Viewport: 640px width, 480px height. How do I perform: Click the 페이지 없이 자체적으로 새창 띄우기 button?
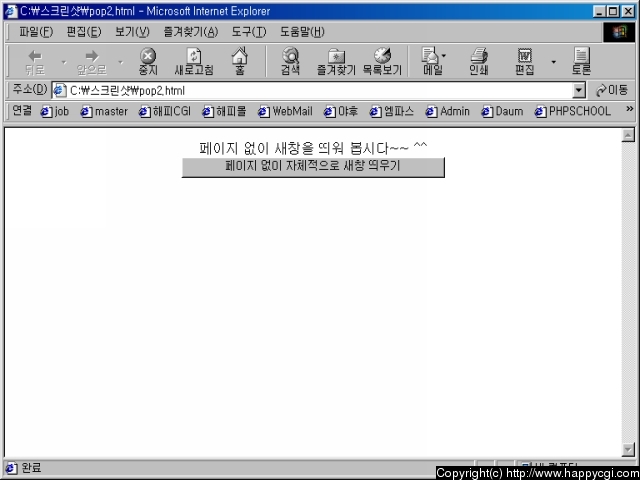click(313, 167)
